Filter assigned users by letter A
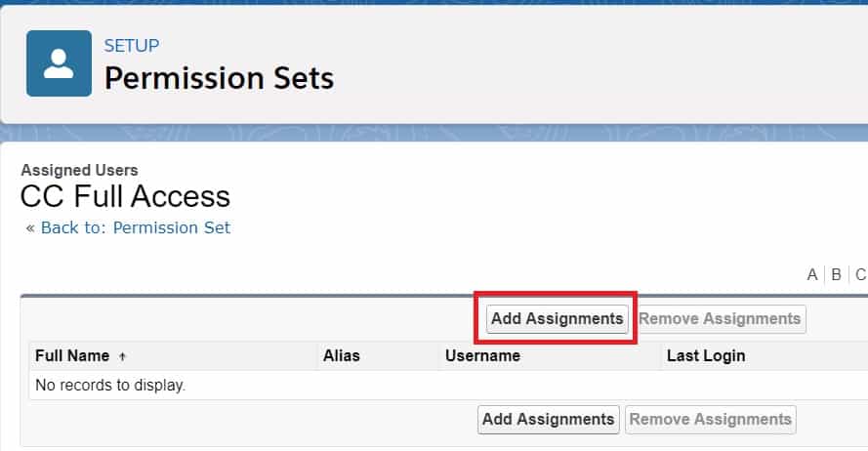This screenshot has height=451, width=868. pyautogui.click(x=812, y=274)
